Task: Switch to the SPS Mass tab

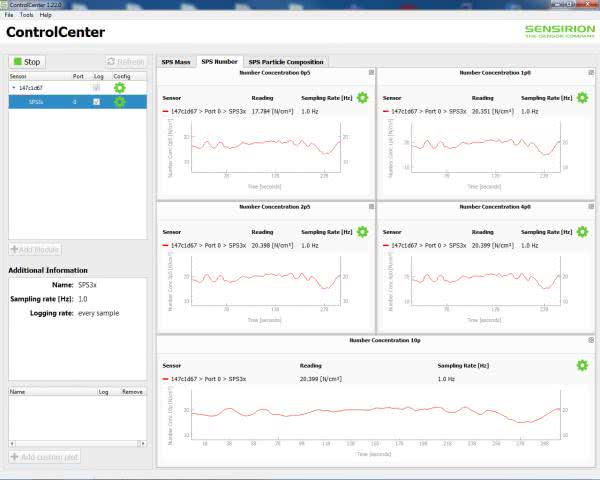Action: click(x=176, y=62)
